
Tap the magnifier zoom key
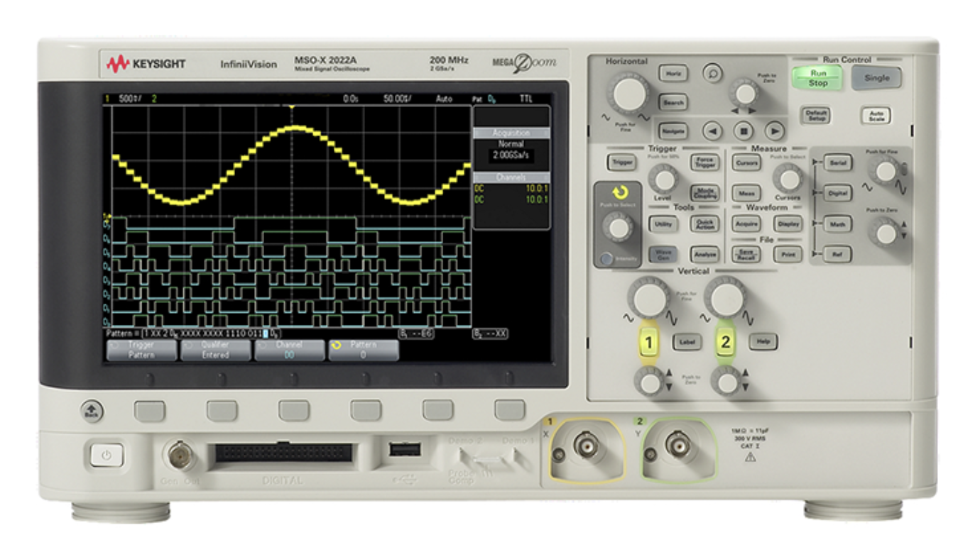point(712,72)
